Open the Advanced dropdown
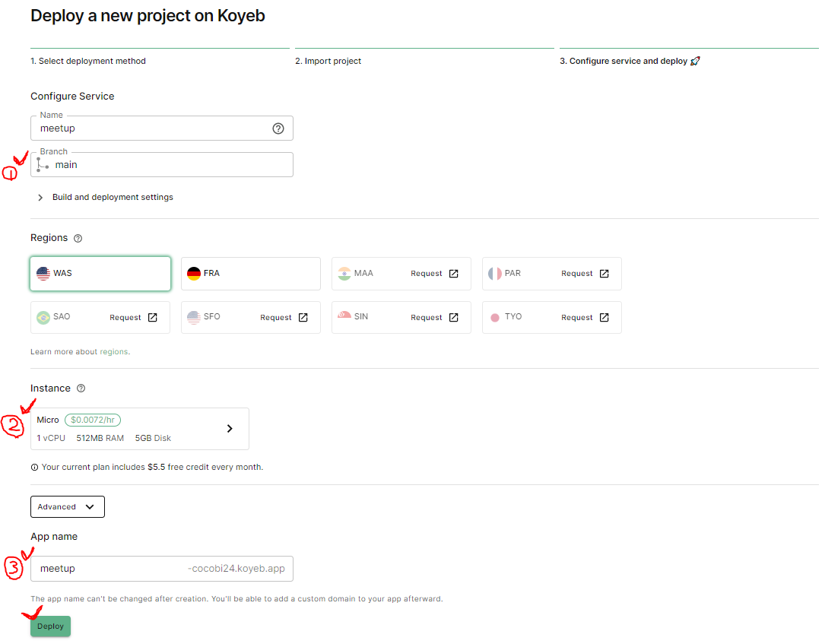Screen dimensions: 825x644 point(68,506)
